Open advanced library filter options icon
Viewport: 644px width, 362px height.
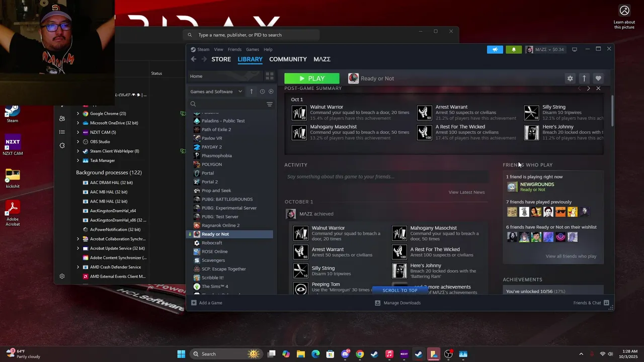(270, 104)
